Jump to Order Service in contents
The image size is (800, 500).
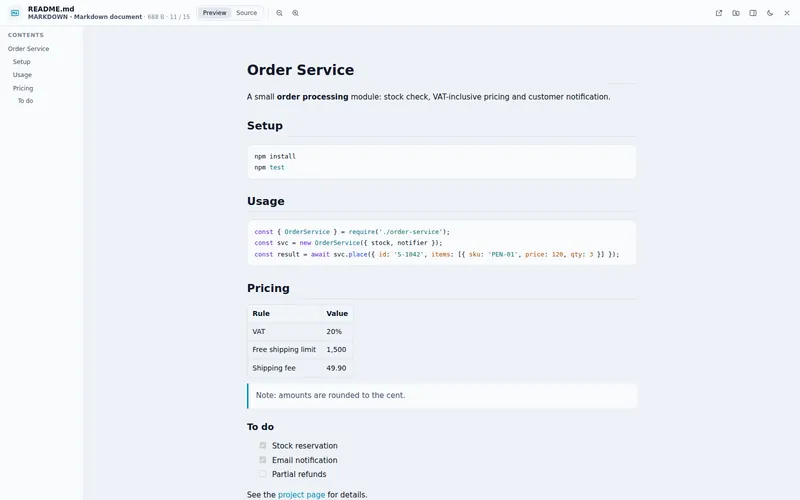(x=29, y=49)
